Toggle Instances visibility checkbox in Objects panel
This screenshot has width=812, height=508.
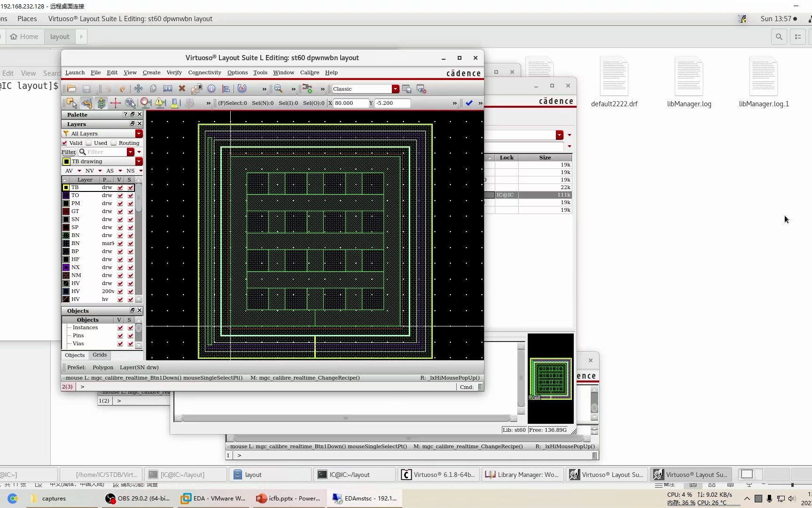[120, 328]
